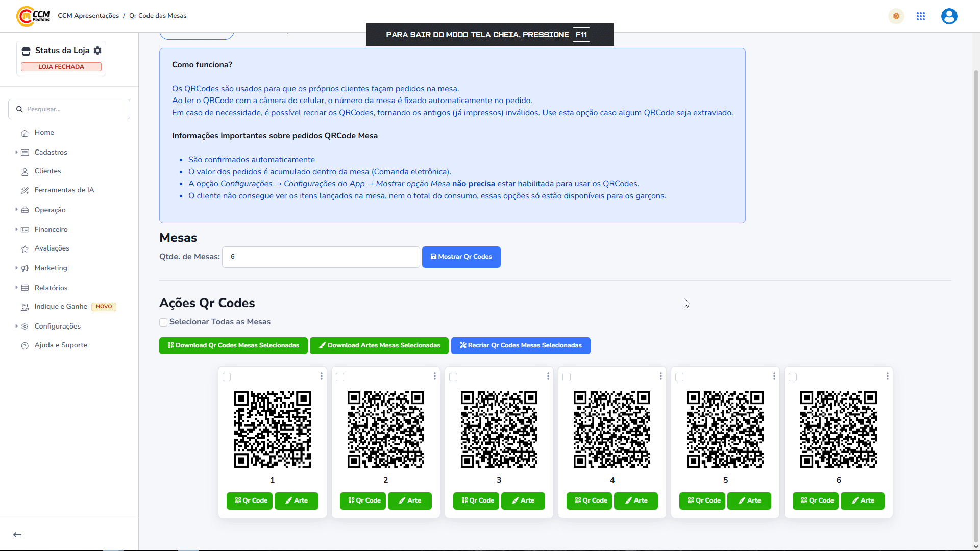
Task: Open the Status da Loja gear settings
Action: click(97, 51)
